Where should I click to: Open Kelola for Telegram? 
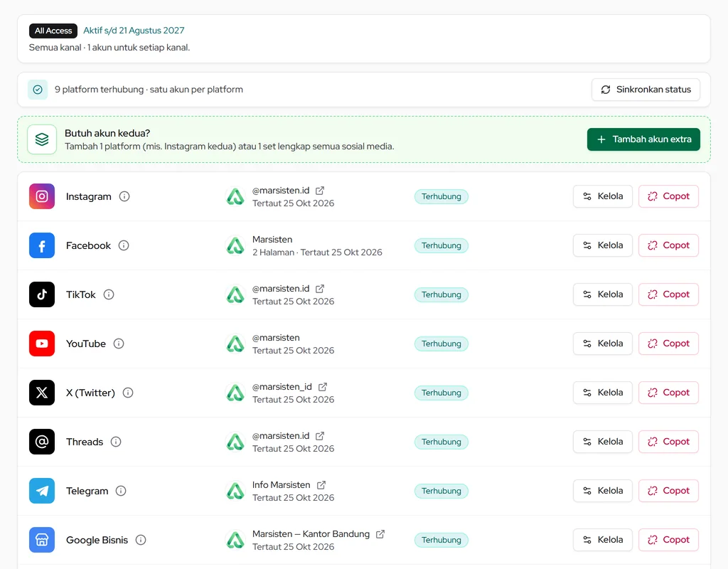coord(603,491)
